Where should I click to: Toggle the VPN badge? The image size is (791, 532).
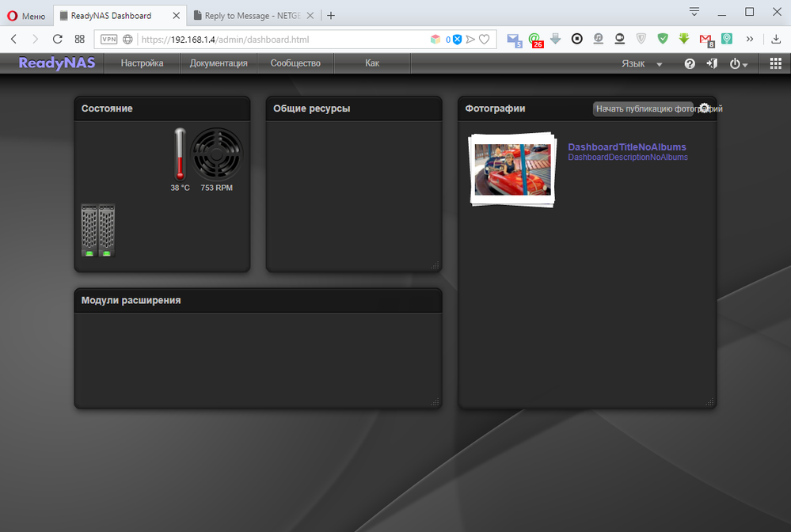click(108, 40)
